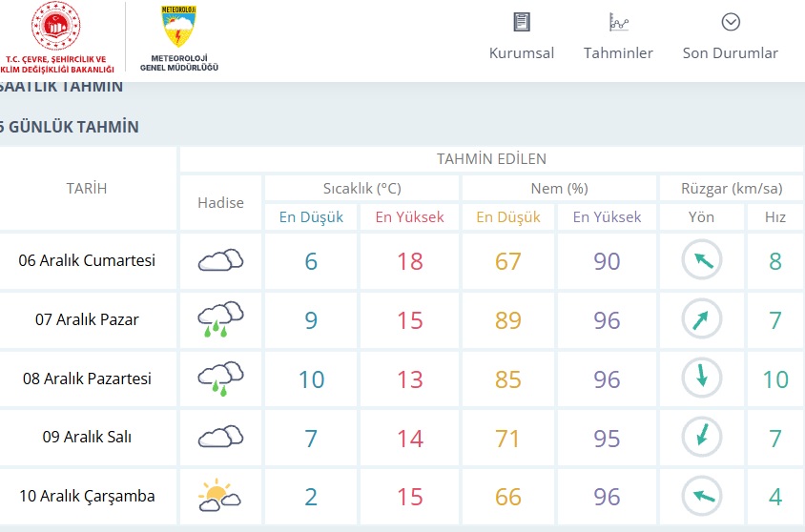Click cloudy weather icon for 06 Aralık Cumartesi
805x532 pixels.
click(x=220, y=260)
